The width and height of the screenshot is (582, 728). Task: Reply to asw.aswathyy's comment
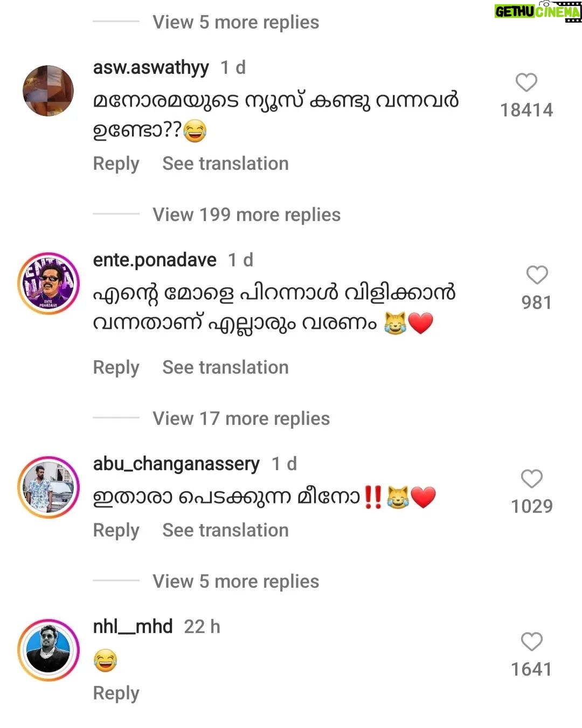pyautogui.click(x=116, y=164)
